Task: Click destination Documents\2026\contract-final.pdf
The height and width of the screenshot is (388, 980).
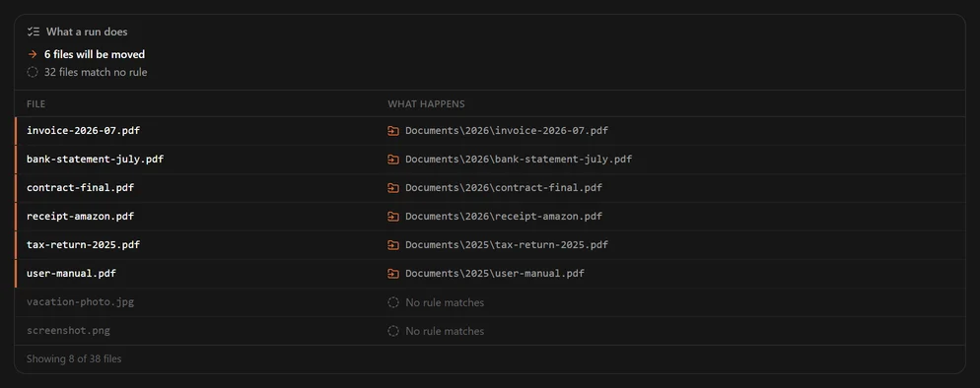Action: tap(504, 188)
